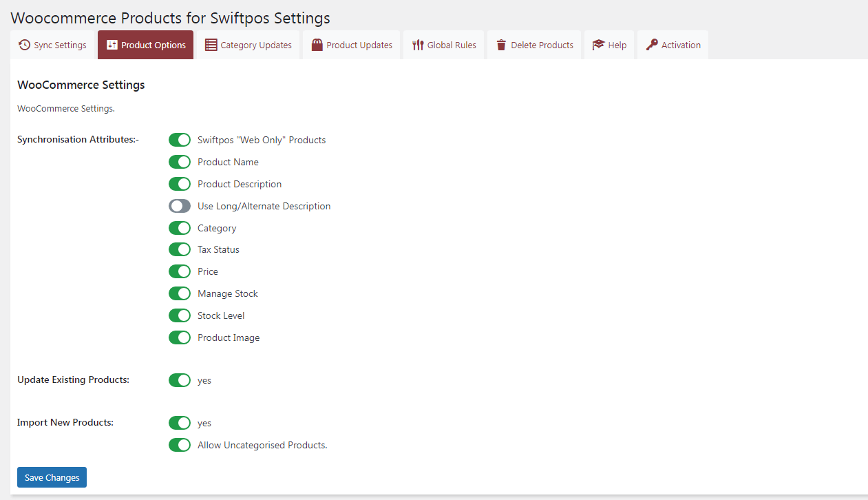Click the Global Rules utensils icon
The image size is (868, 500).
tap(418, 45)
